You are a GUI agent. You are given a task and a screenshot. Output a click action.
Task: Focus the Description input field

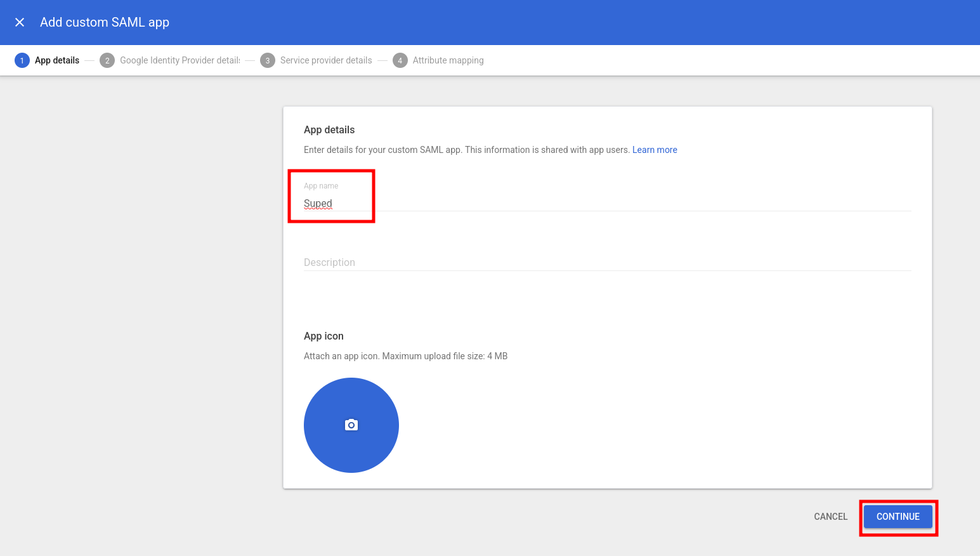[607, 262]
